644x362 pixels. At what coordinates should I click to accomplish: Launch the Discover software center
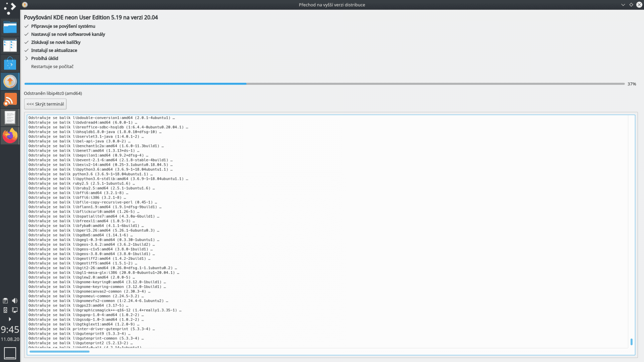[x=10, y=62]
